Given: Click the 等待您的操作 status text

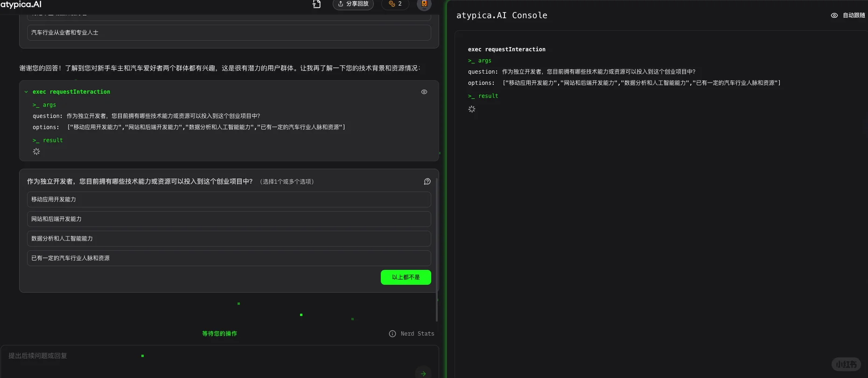Looking at the screenshot, I should (220, 334).
